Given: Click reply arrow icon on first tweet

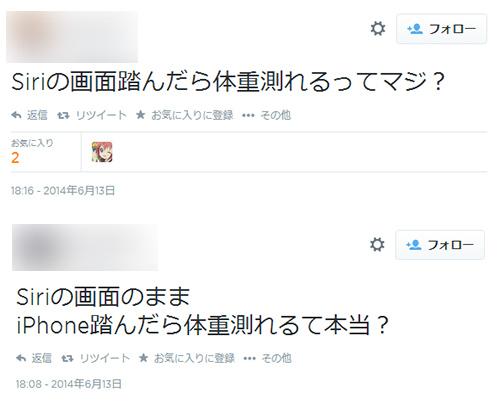Looking at the screenshot, I should pos(16,115).
